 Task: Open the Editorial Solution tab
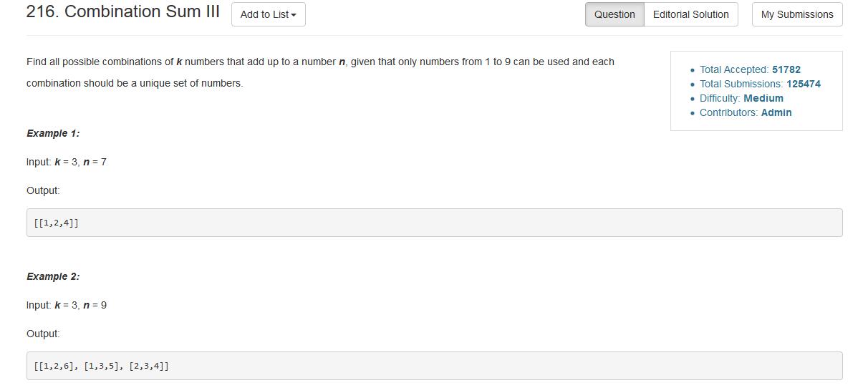point(691,14)
